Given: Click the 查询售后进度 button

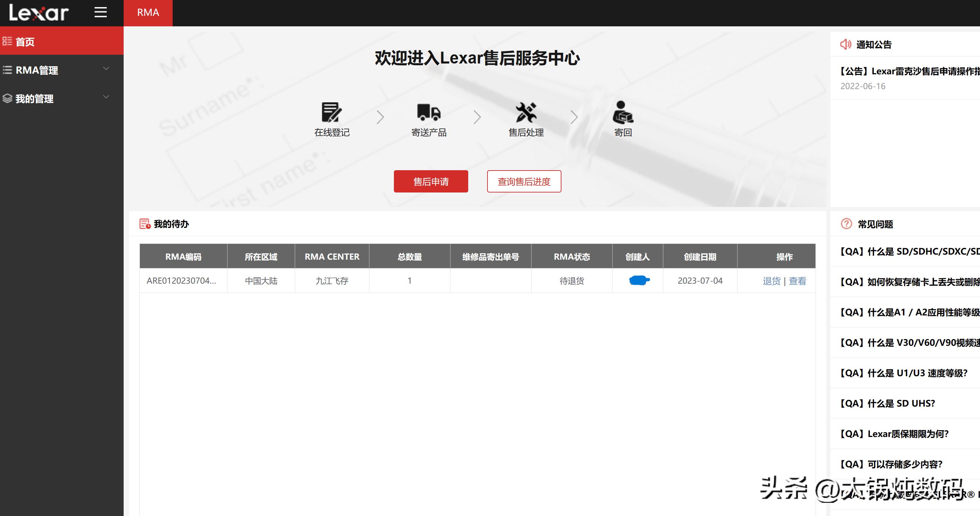Looking at the screenshot, I should pyautogui.click(x=524, y=181).
